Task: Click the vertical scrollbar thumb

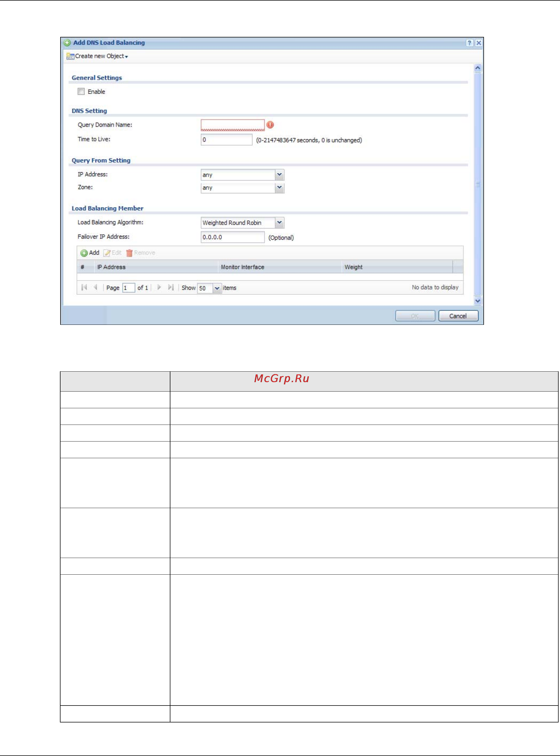Action: (478, 184)
